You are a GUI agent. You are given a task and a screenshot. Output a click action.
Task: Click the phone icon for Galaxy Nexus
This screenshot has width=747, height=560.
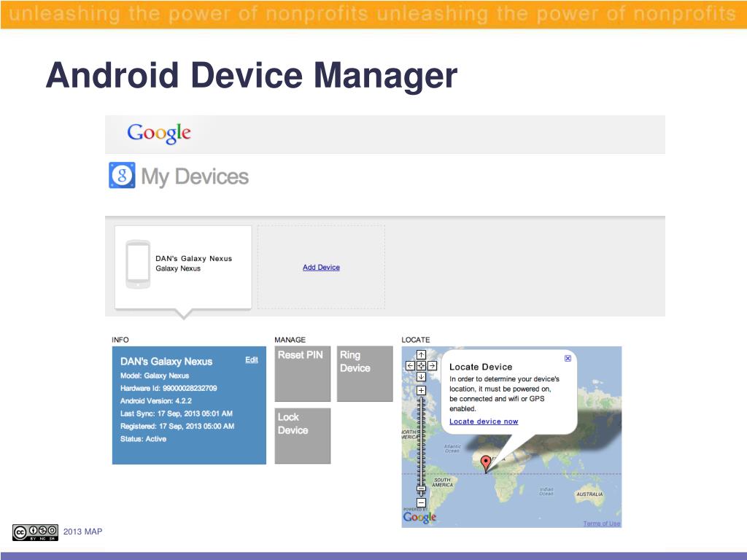(138, 264)
